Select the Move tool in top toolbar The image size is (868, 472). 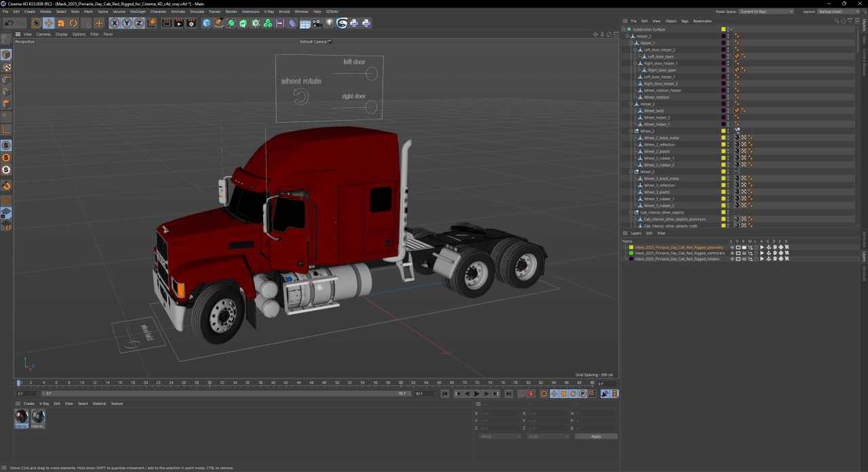point(49,23)
